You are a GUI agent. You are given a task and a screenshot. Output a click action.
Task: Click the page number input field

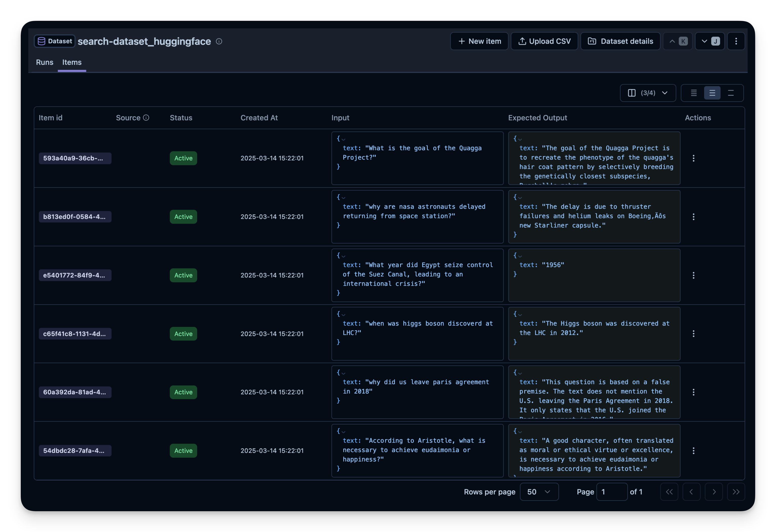point(612,492)
